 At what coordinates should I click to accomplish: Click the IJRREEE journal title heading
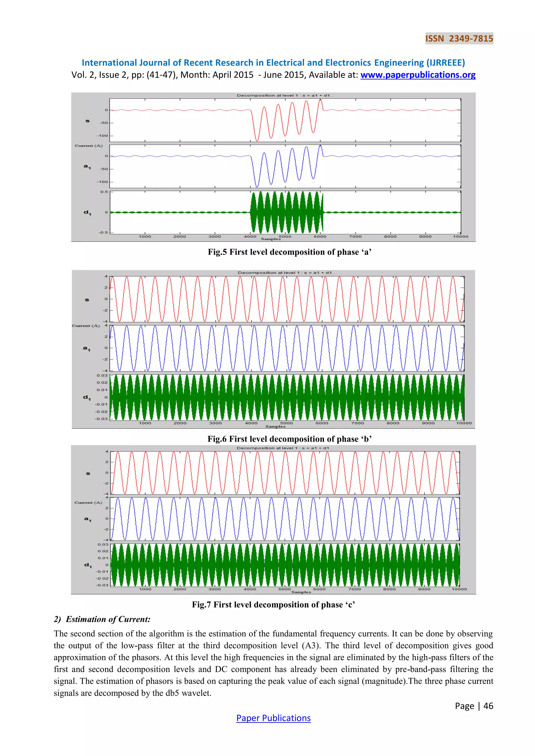coord(273,63)
